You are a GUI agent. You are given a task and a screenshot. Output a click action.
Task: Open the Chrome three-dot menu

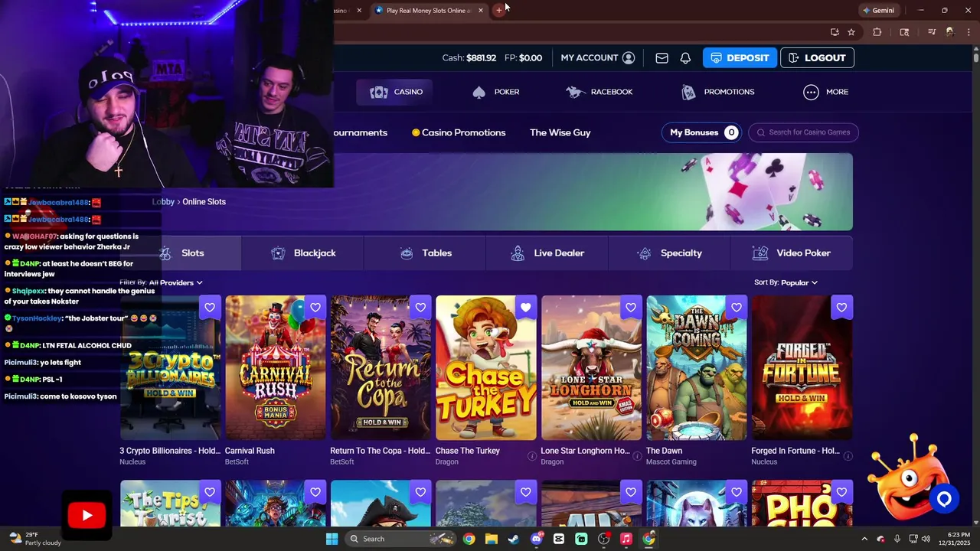[x=969, y=32]
